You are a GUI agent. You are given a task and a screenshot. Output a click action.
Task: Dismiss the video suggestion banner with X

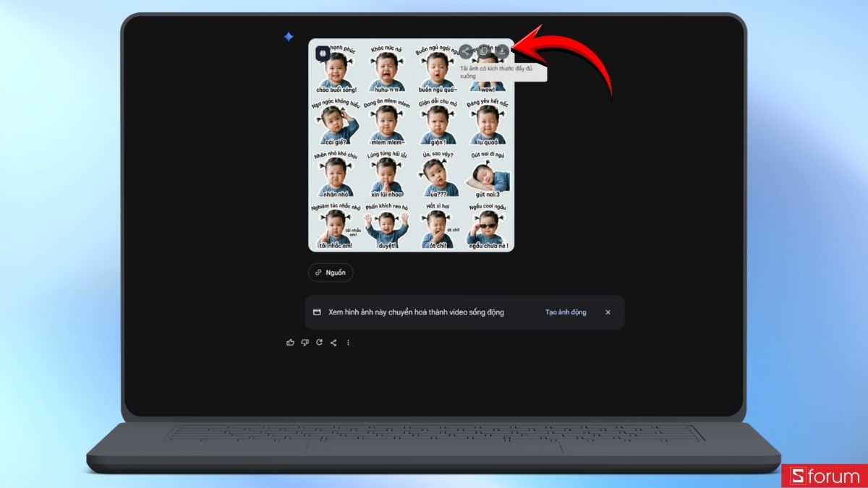point(608,312)
